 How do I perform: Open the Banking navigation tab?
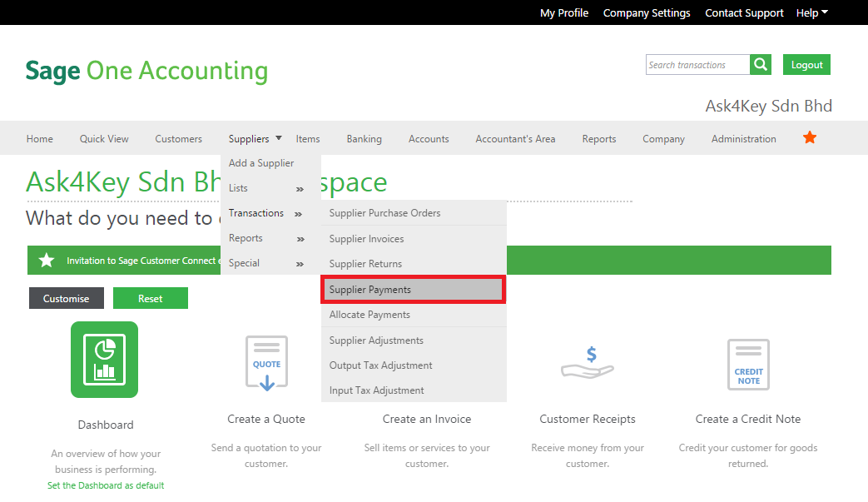pyautogui.click(x=365, y=139)
